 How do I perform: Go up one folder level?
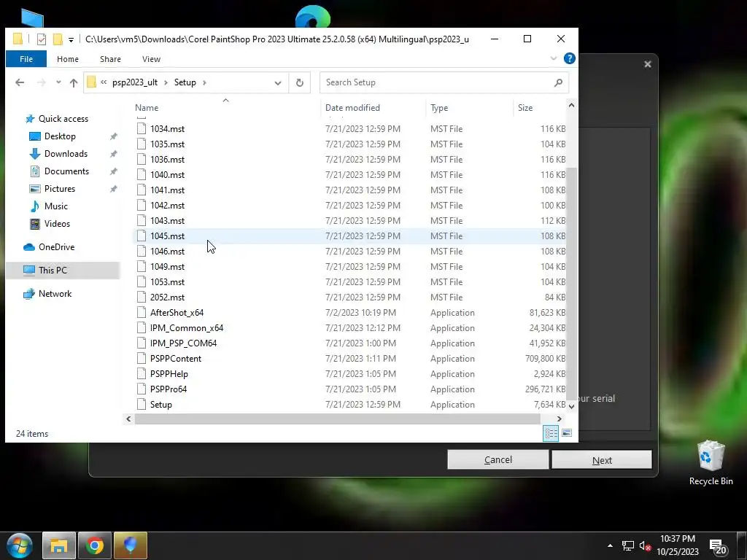coord(74,82)
